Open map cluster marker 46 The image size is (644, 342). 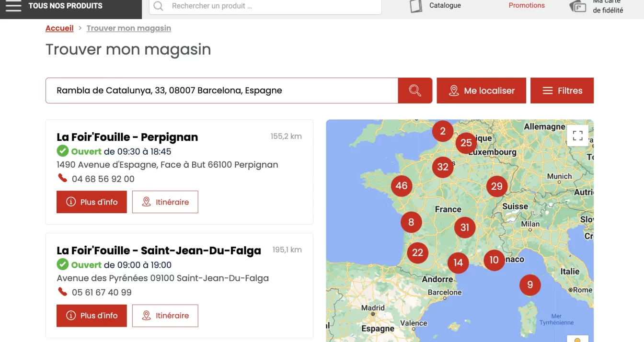tap(402, 186)
